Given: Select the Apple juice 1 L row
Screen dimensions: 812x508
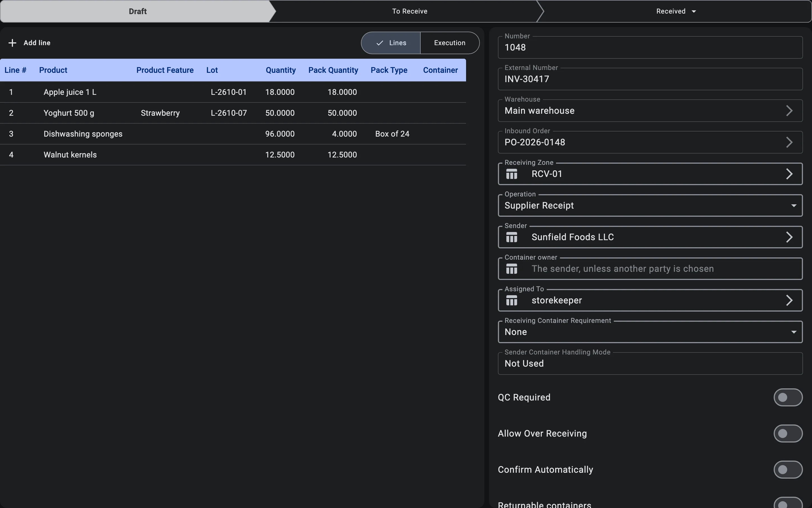Looking at the screenshot, I should (x=233, y=92).
